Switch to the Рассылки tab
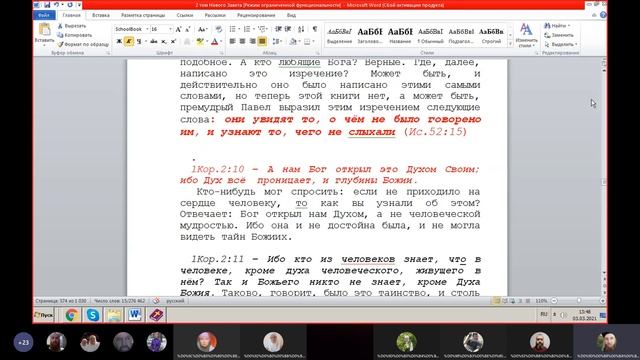This screenshot has width=640, height=360. (215, 15)
